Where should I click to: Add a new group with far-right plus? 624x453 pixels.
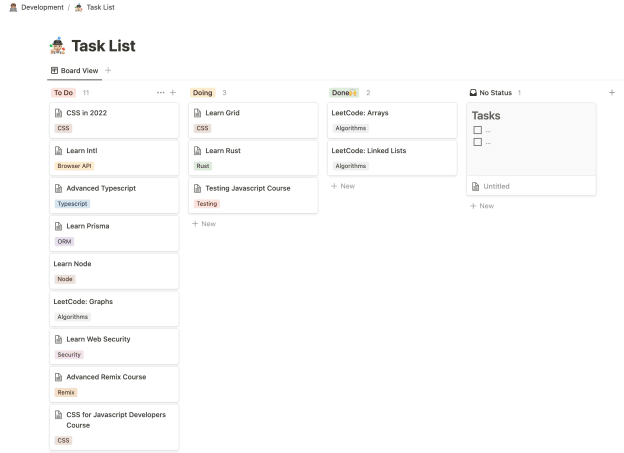point(612,92)
